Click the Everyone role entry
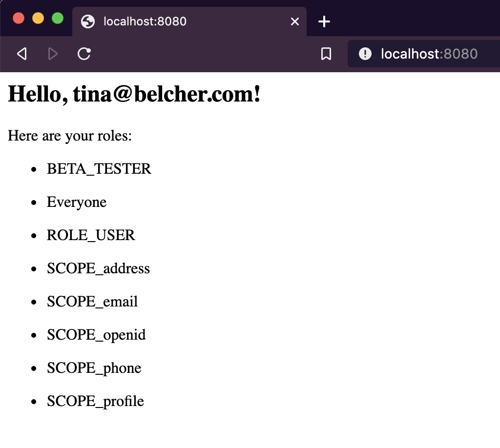The image size is (500, 448). (77, 202)
